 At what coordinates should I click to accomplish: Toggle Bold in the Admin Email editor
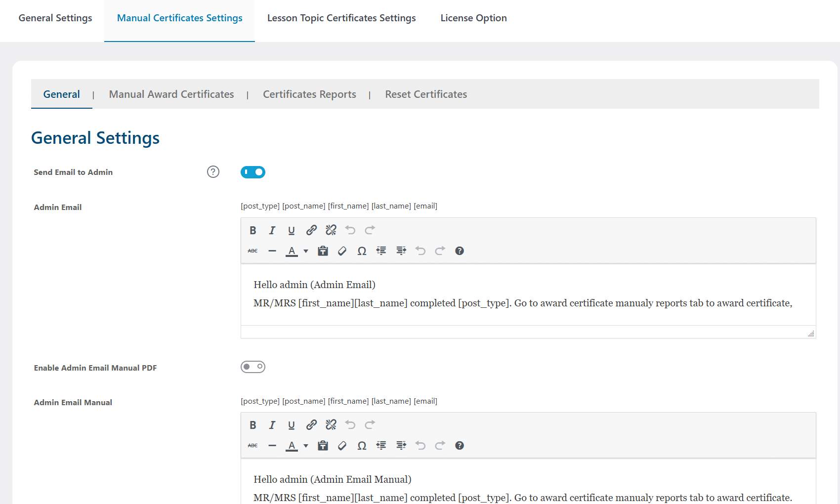point(253,230)
